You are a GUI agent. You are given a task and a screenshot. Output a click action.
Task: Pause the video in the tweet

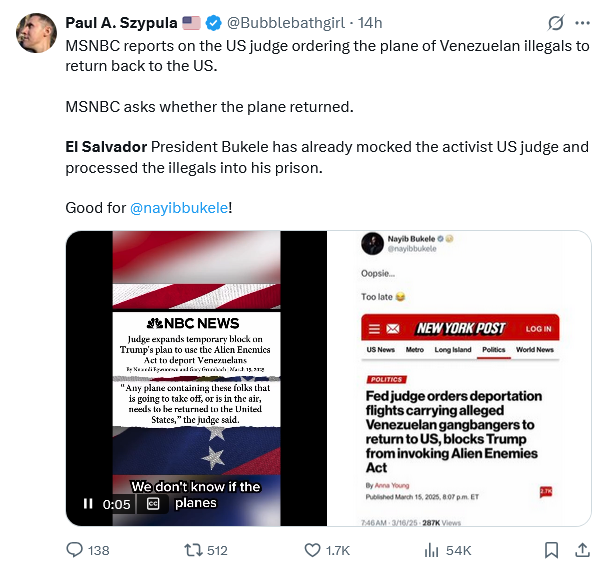click(x=88, y=504)
